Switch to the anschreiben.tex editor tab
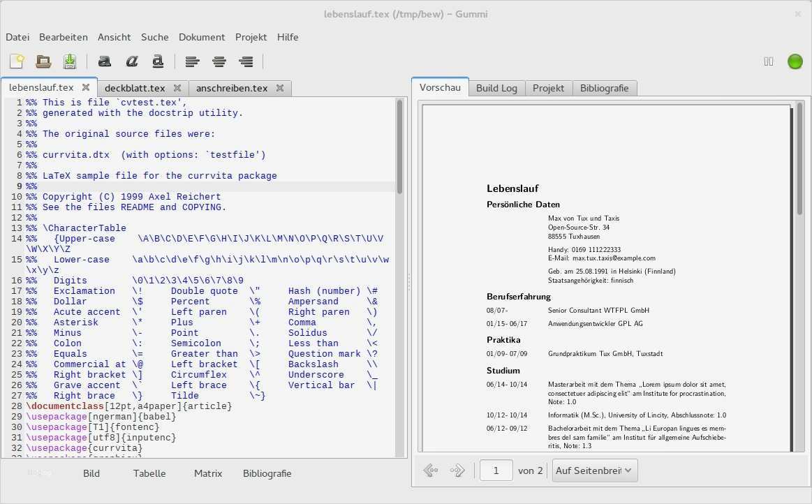This screenshot has width=812, height=504. tap(232, 88)
